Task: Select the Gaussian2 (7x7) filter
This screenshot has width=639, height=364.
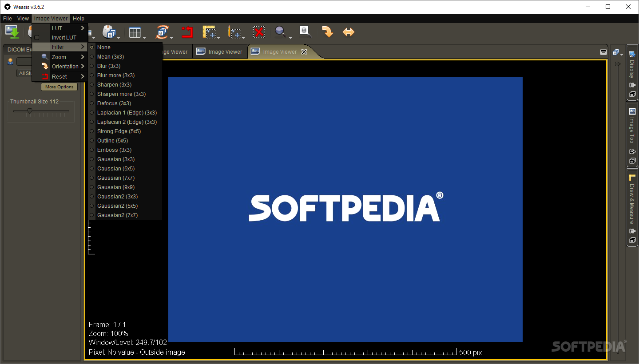Action: [125, 215]
